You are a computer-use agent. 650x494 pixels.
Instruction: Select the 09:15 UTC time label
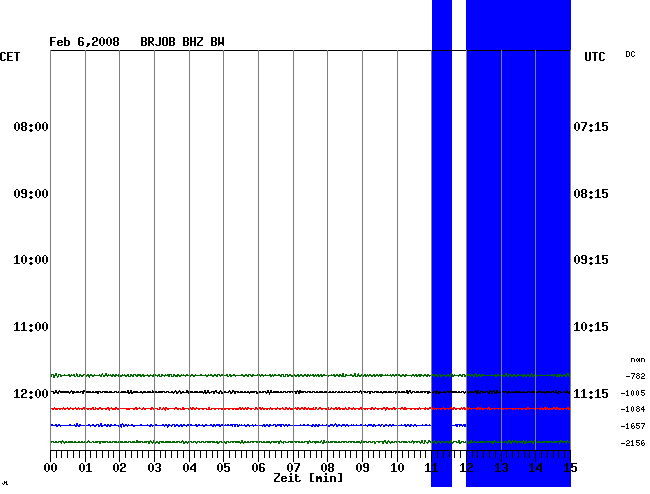(591, 260)
